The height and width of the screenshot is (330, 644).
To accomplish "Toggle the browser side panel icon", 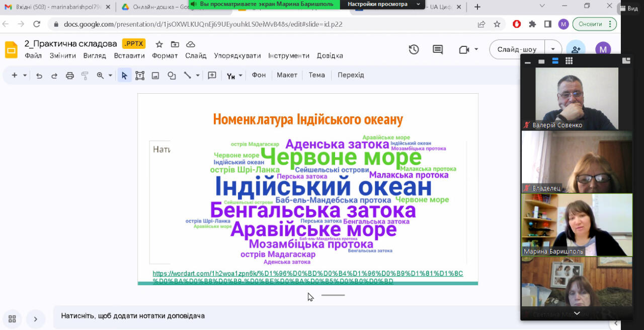I will point(548,24).
